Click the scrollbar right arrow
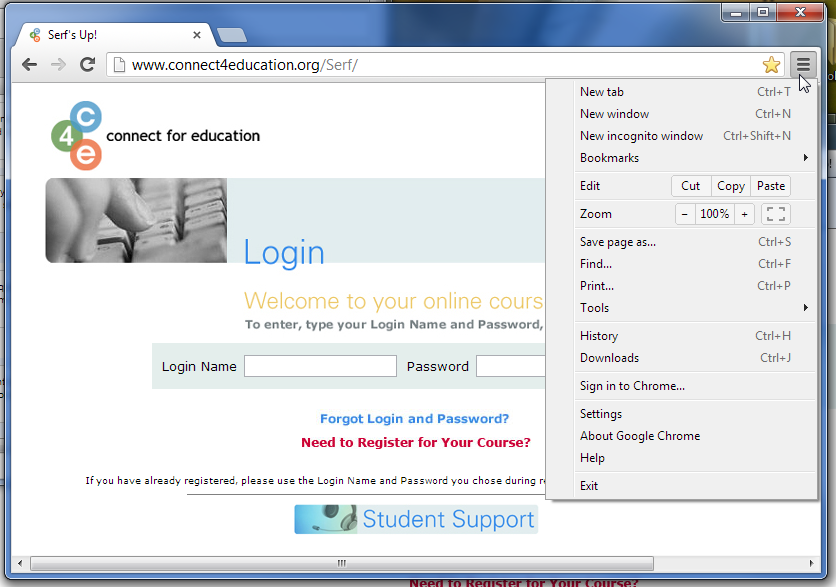 [x=811, y=563]
